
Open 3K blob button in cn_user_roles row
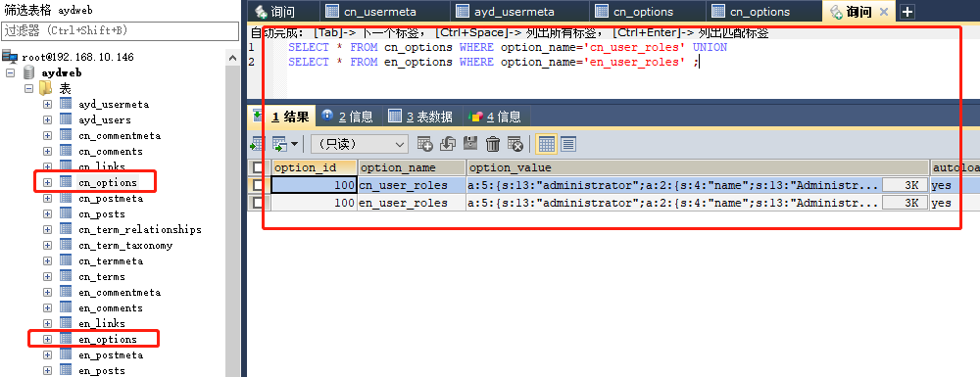tap(905, 185)
